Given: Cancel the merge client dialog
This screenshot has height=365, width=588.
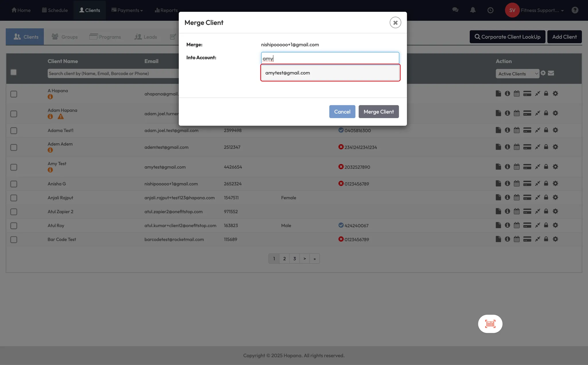Looking at the screenshot, I should click(x=342, y=112).
